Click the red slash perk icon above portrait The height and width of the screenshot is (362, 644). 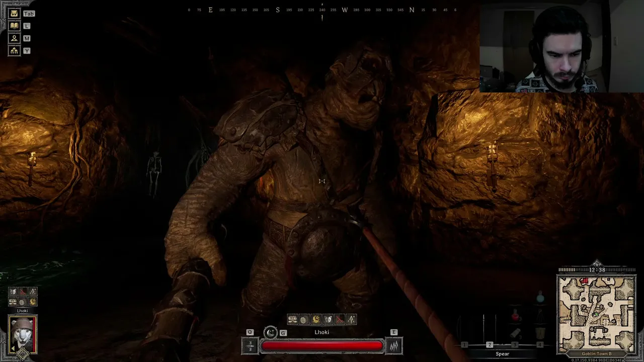coord(23,292)
